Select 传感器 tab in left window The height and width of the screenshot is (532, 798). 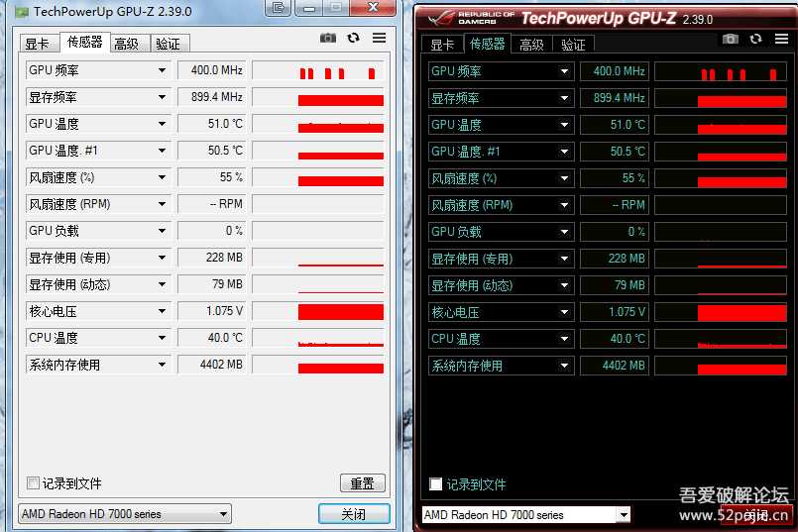(x=85, y=42)
